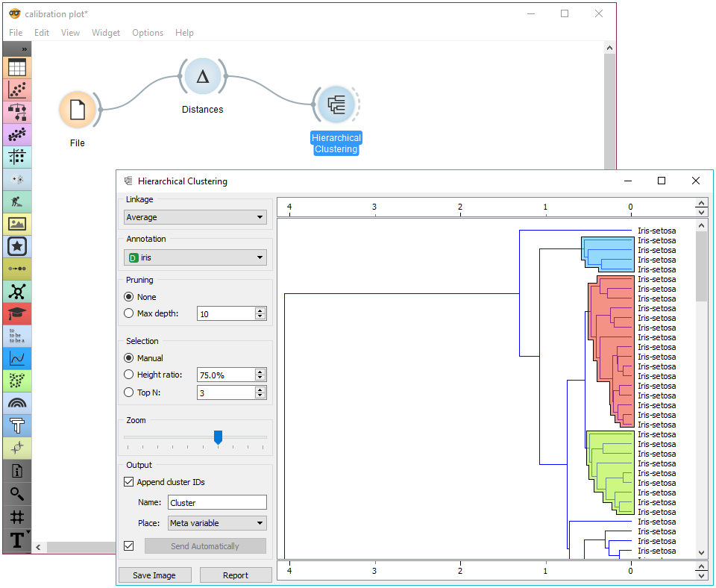
Task: Open the Place dropdown set to Meta variable
Action: [216, 523]
